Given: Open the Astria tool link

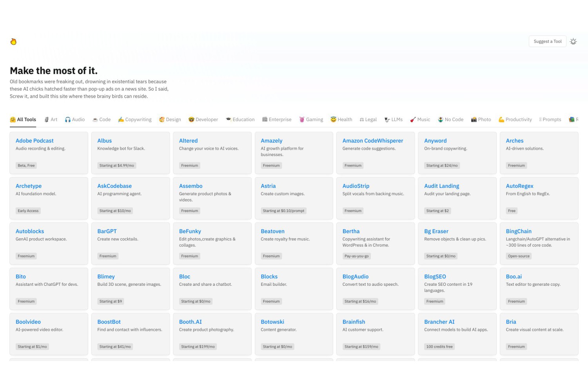Looking at the screenshot, I should tap(268, 186).
